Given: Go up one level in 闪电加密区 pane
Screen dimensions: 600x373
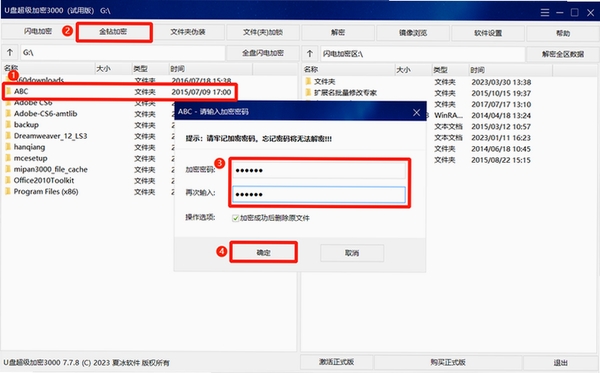Looking at the screenshot, I should [x=310, y=54].
